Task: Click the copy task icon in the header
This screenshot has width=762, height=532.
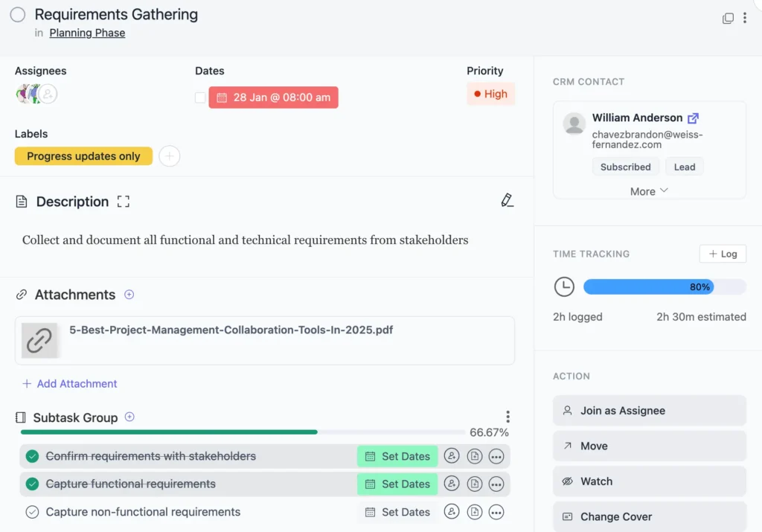Action: pyautogui.click(x=728, y=18)
